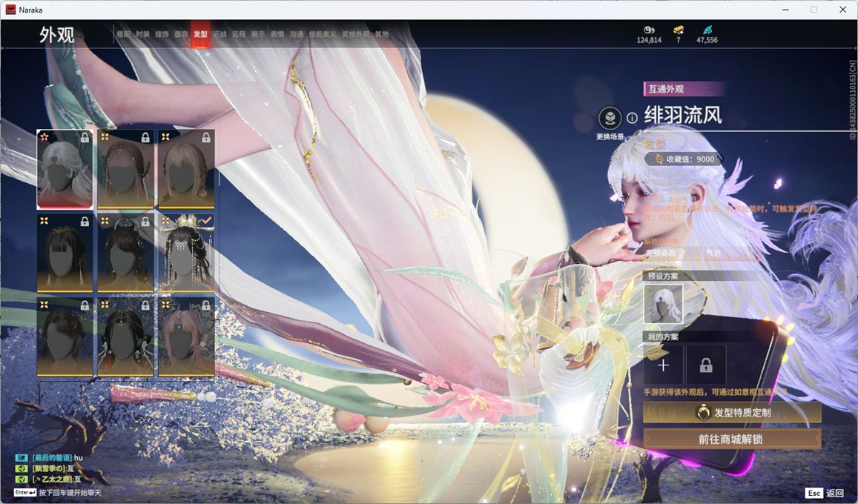Image resolution: width=858 pixels, height=504 pixels.
Task: Switch to the 技能奥义 tab
Action: (323, 34)
